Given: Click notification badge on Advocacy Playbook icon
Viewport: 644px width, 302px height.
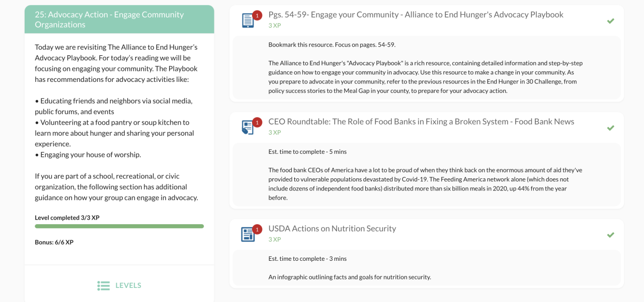Looking at the screenshot, I should [257, 16].
